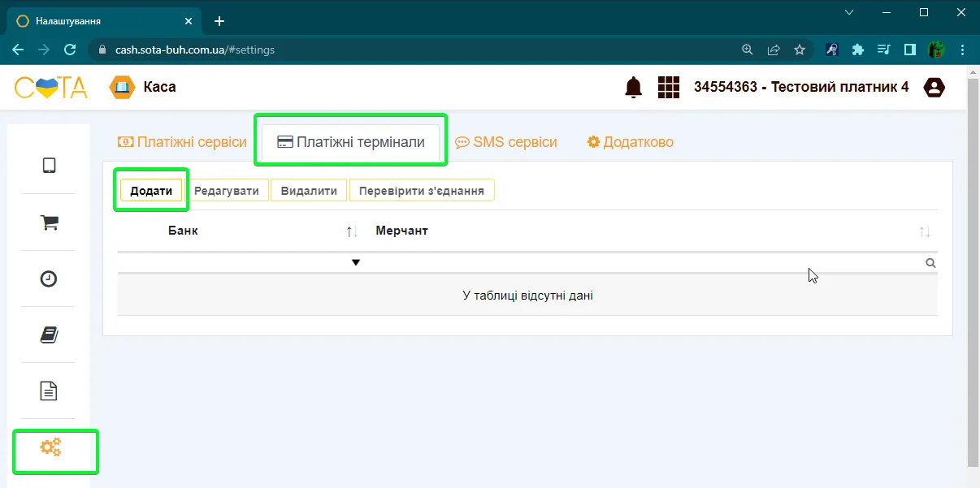Viewport: 980px width, 488px height.
Task: Open the user profile avatar icon
Action: (934, 87)
